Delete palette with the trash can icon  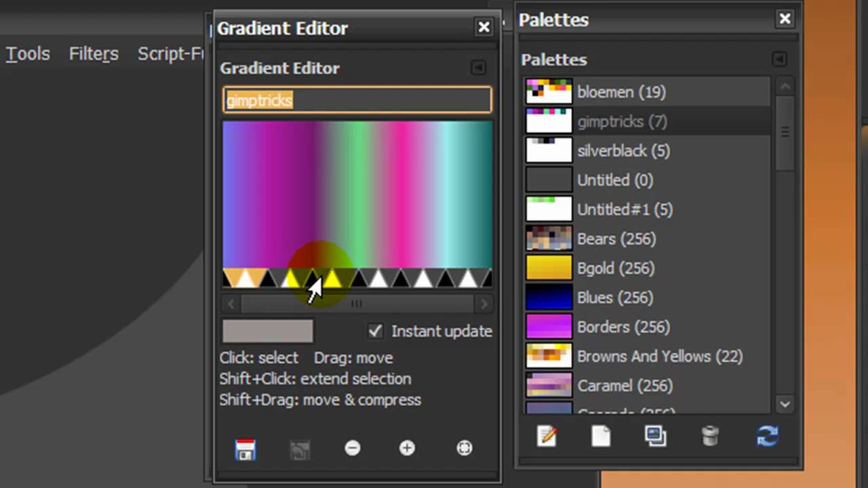[x=710, y=436]
